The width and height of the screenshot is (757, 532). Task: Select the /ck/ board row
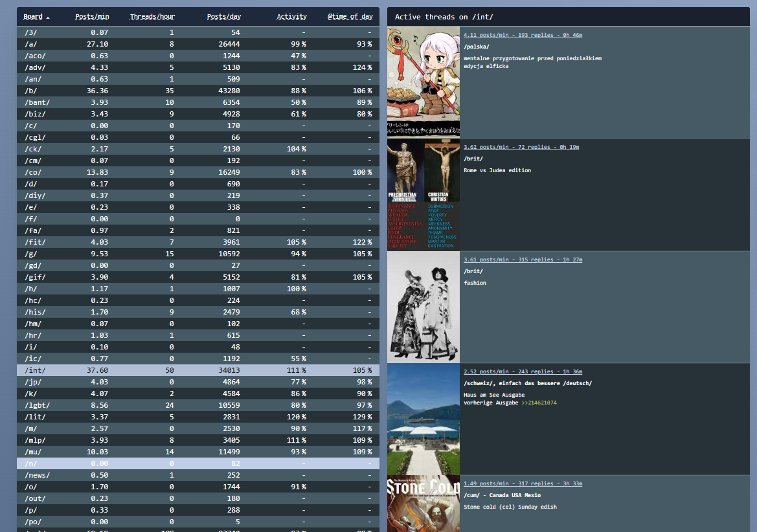point(198,149)
